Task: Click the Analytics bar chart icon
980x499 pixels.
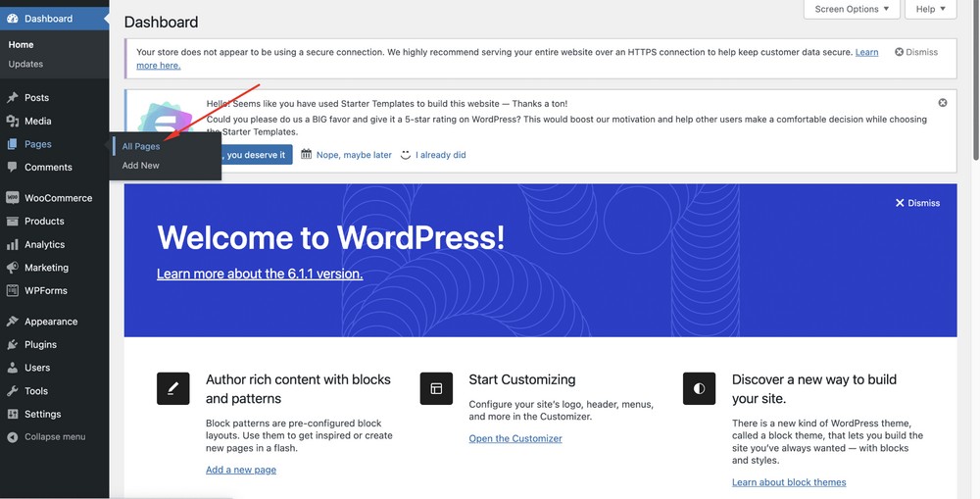Action: click(x=13, y=245)
